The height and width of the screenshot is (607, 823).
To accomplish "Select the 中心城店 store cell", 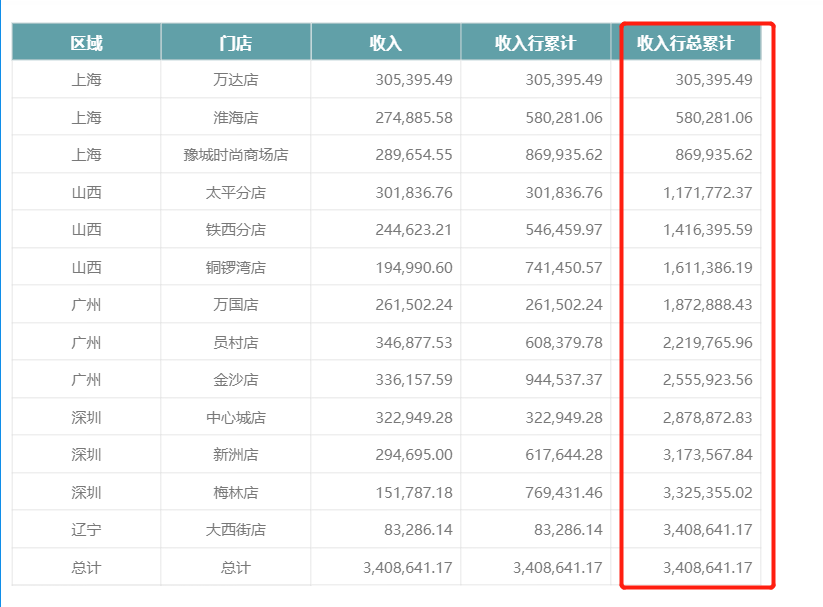I will [236, 417].
